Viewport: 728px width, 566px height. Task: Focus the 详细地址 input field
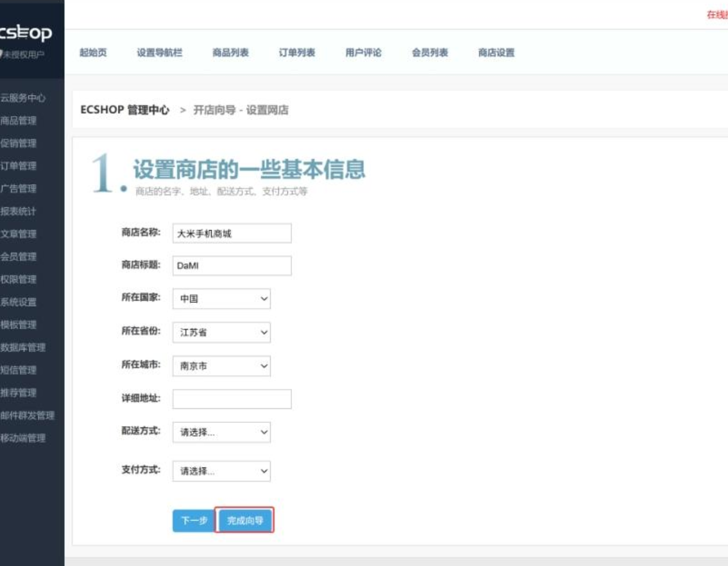click(x=232, y=399)
